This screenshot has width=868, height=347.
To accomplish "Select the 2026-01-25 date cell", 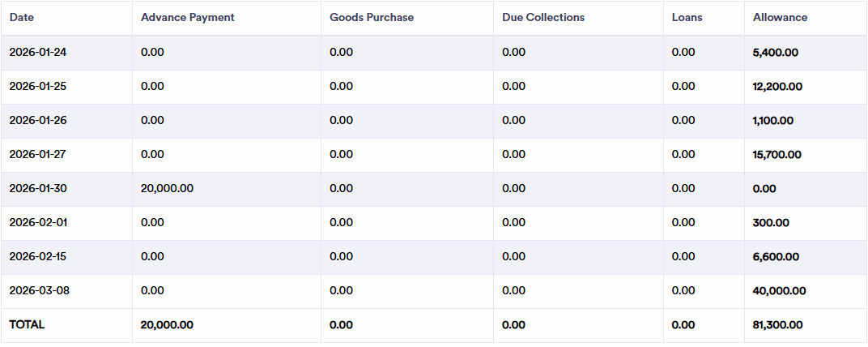I will click(x=38, y=87).
